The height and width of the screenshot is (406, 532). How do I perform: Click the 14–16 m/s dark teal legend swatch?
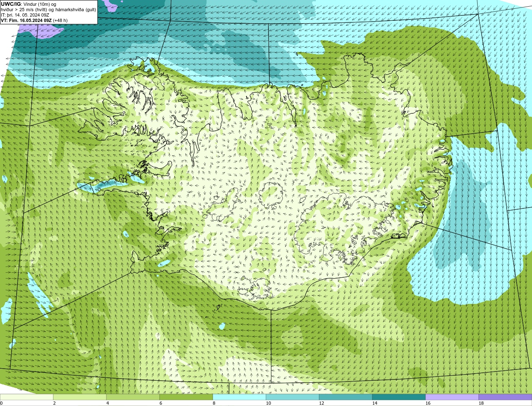[399, 397]
